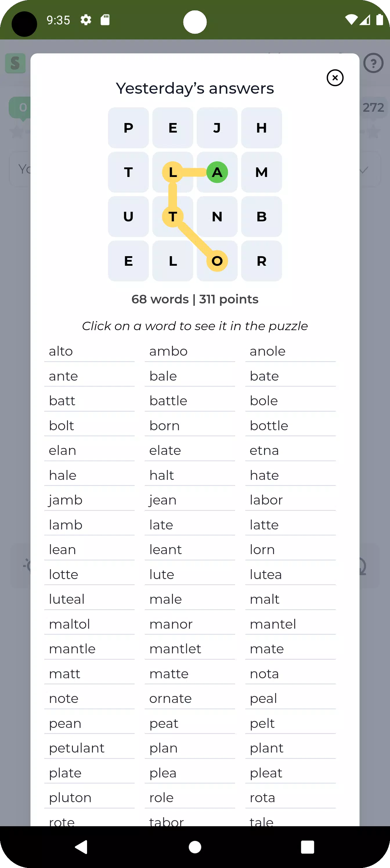Tap the word 'jamb' in the answers
This screenshot has height=868, width=390.
pyautogui.click(x=66, y=500)
